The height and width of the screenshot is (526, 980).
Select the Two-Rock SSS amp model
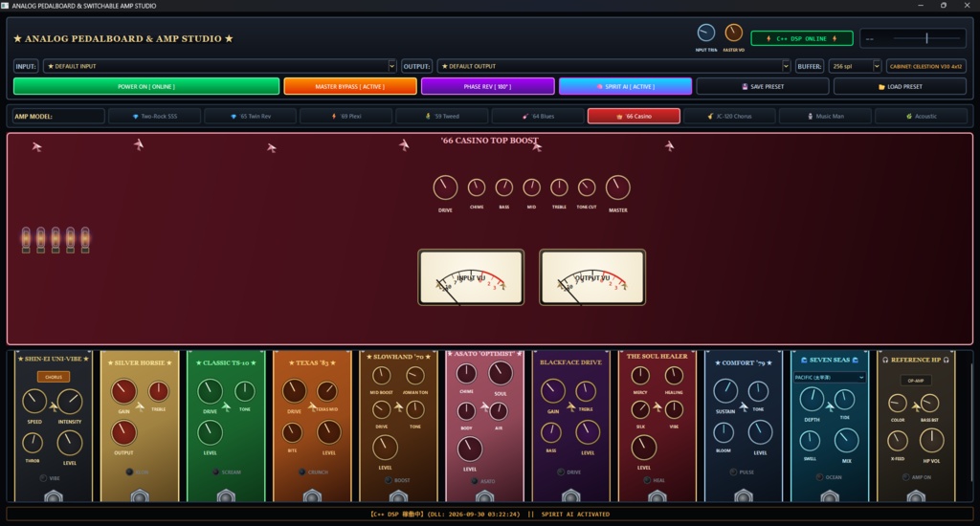[x=154, y=116]
